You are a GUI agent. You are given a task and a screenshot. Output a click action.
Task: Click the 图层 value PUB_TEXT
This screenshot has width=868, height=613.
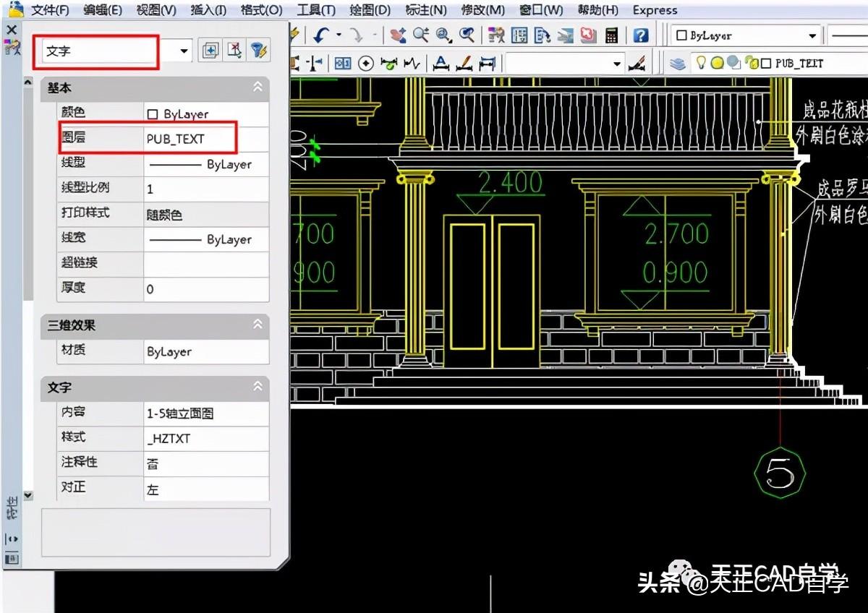click(176, 139)
